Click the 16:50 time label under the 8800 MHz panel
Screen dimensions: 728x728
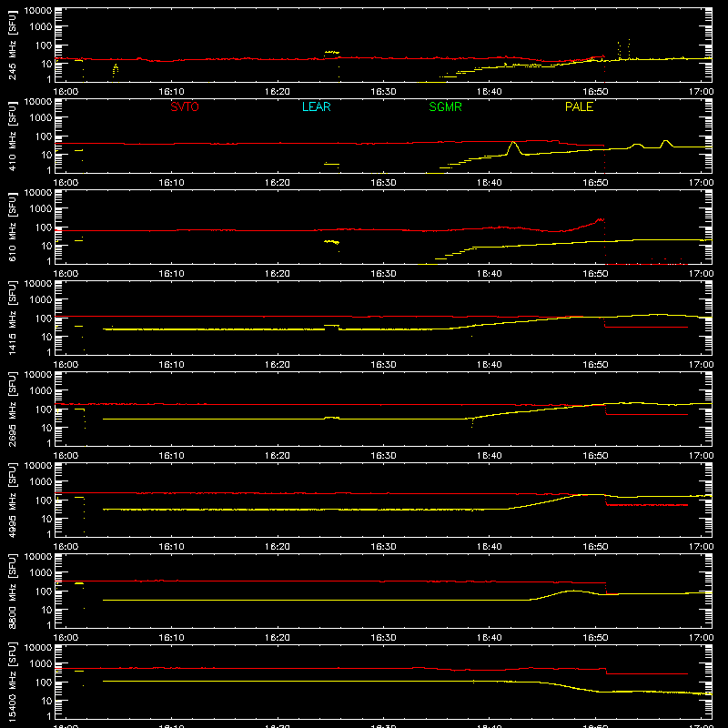pyautogui.click(x=595, y=638)
